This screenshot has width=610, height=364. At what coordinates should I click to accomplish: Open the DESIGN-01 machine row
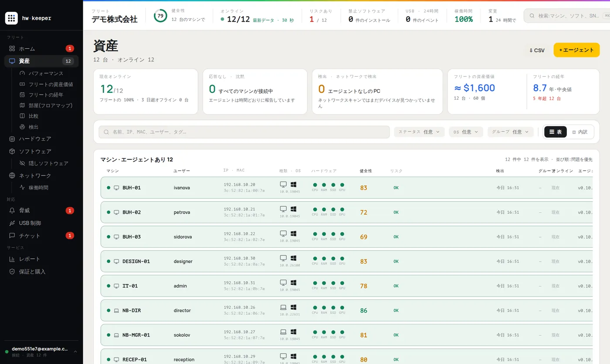[x=346, y=261]
